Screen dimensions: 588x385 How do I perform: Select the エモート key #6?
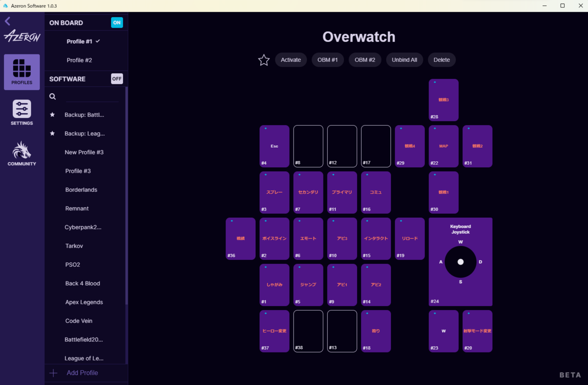[x=308, y=239]
